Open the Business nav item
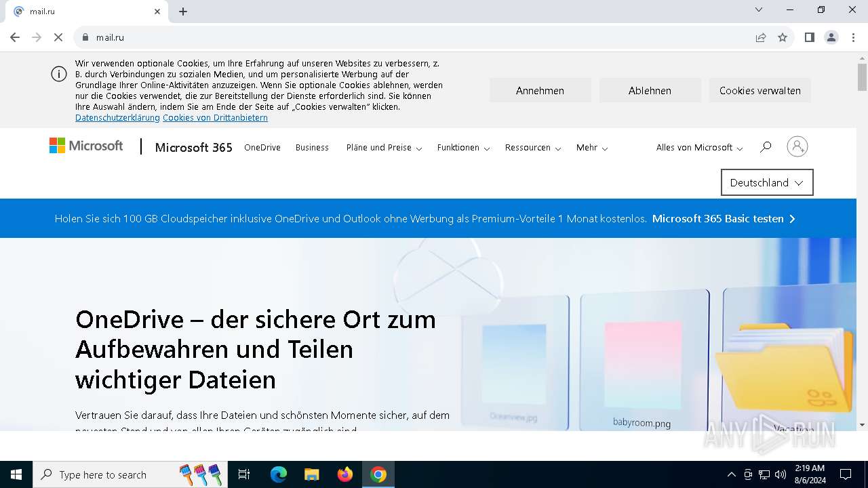The width and height of the screenshot is (868, 488). coord(312,148)
